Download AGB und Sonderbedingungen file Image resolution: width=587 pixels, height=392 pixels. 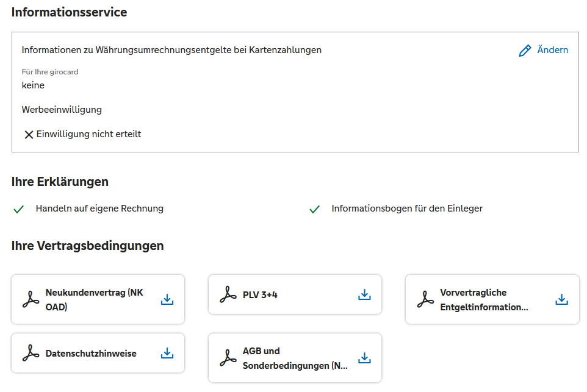(364, 358)
